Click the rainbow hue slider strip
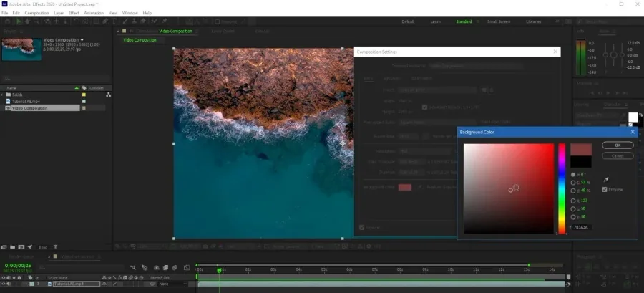The height and width of the screenshot is (293, 644). [562, 188]
